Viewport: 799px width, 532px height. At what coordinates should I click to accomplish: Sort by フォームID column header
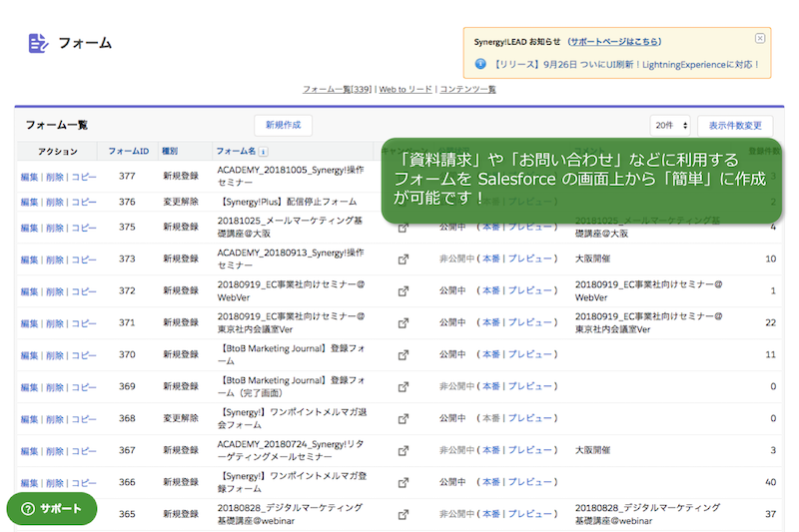click(129, 151)
